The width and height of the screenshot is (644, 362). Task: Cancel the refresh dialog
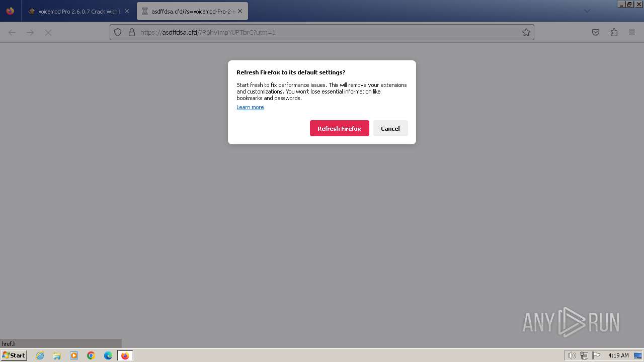[x=390, y=128]
